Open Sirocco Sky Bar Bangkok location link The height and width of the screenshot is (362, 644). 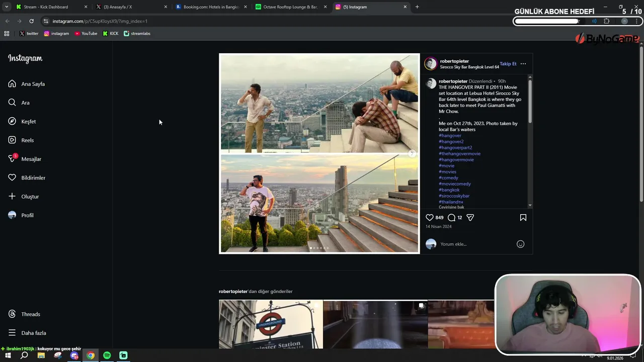point(469,67)
